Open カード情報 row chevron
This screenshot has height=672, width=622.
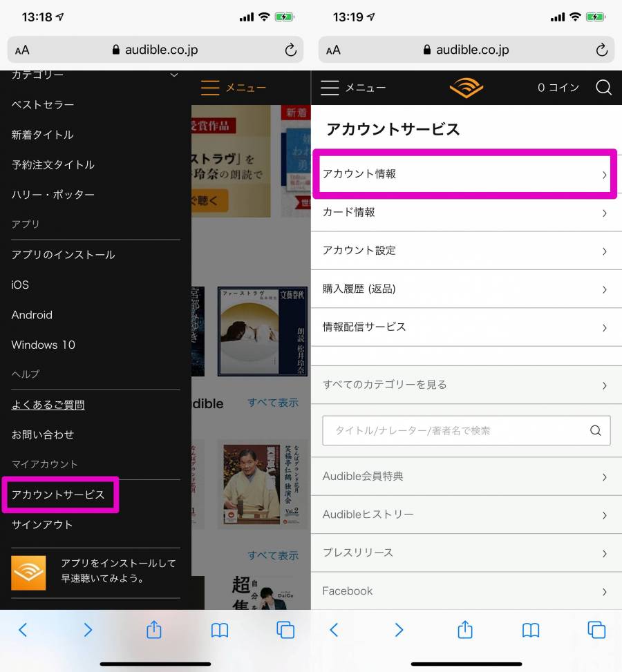point(604,213)
